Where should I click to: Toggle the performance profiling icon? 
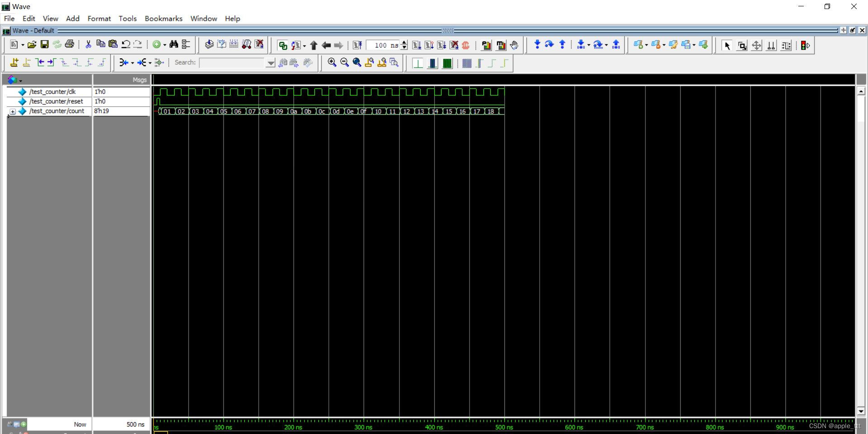click(x=486, y=45)
